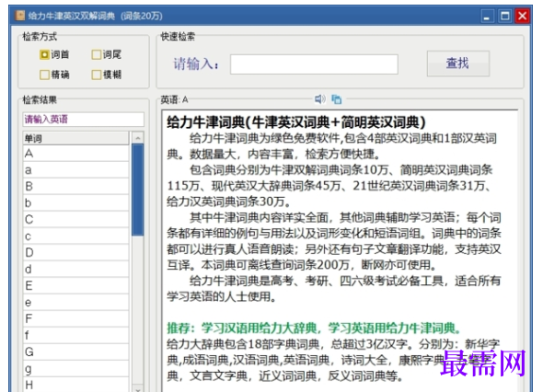
Task: Close the dictionary window
Action: tap(522, 16)
